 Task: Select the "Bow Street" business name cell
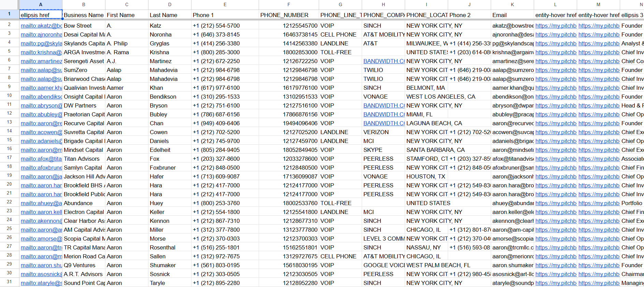click(84, 26)
